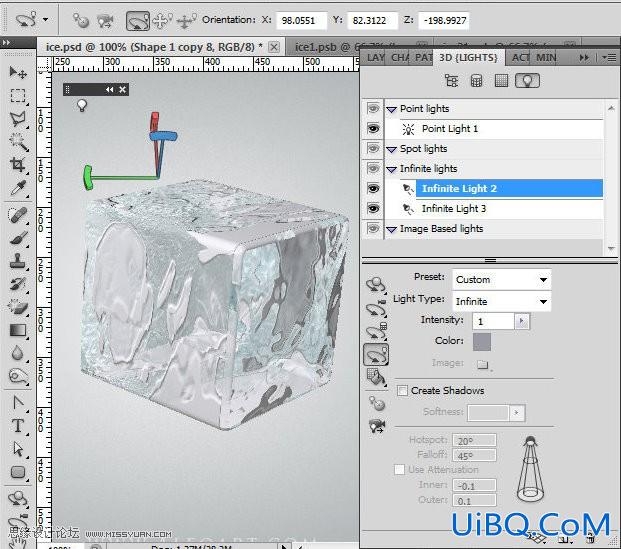This screenshot has height=549, width=621.
Task: Select the Polygonal Lasso tool
Action: point(18,119)
